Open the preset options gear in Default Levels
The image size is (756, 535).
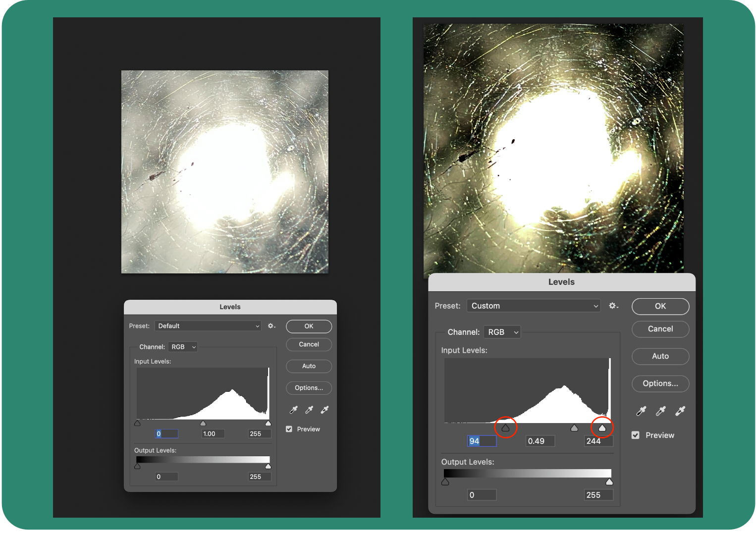point(271,325)
